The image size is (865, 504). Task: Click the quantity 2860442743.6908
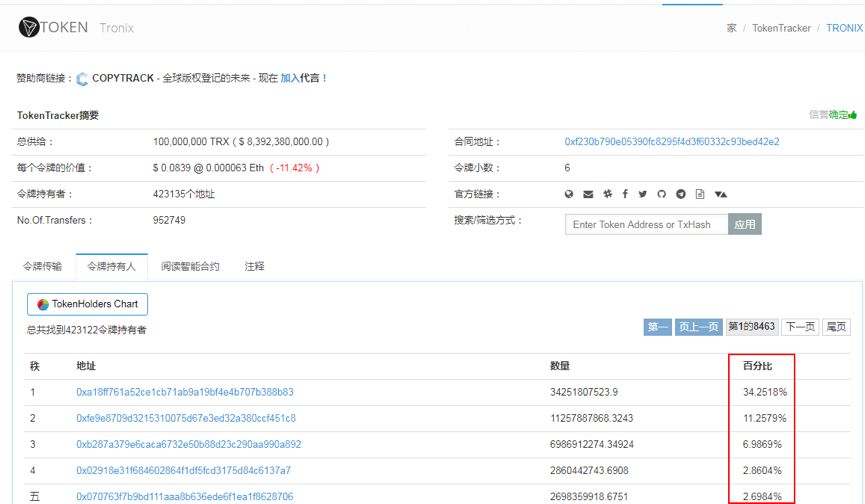pos(589,470)
